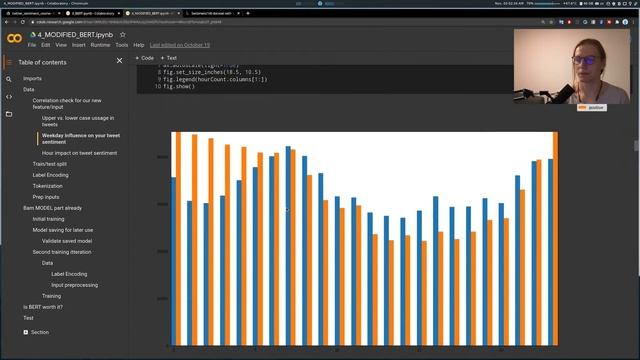This screenshot has width=640, height=360.
Task: Jump to first Label Encoding entry
Action: point(51,175)
